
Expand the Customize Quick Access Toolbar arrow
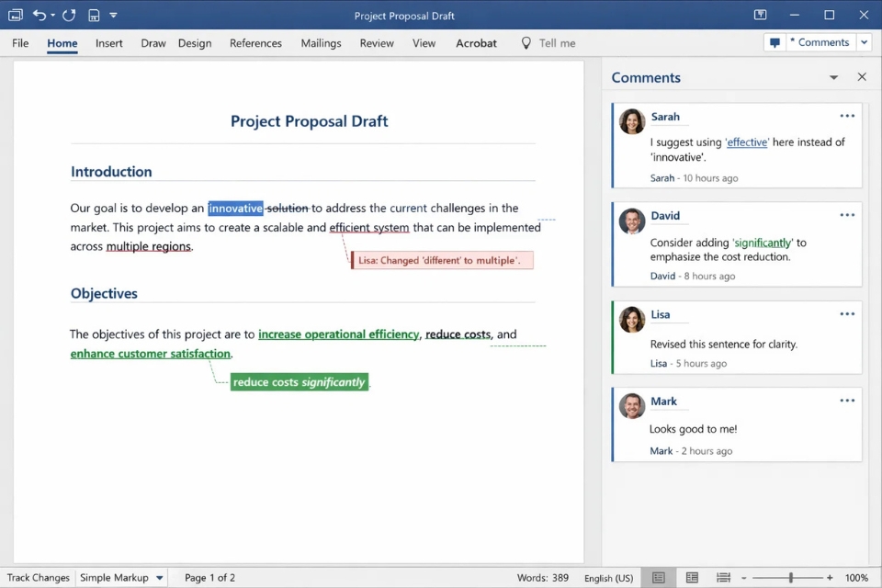[113, 15]
